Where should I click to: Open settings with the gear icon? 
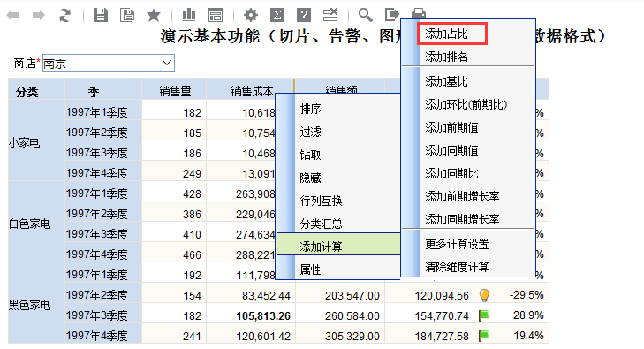(251, 16)
